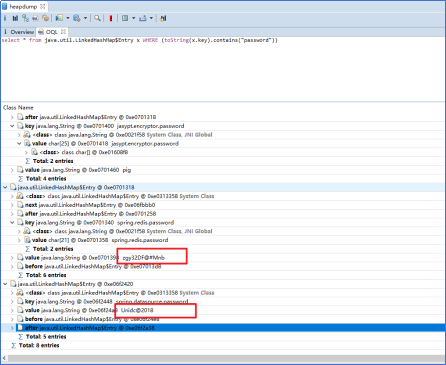The width and height of the screenshot is (446, 365).
Task: Click the class icon of 'class char[]' row
Action: [34, 152]
